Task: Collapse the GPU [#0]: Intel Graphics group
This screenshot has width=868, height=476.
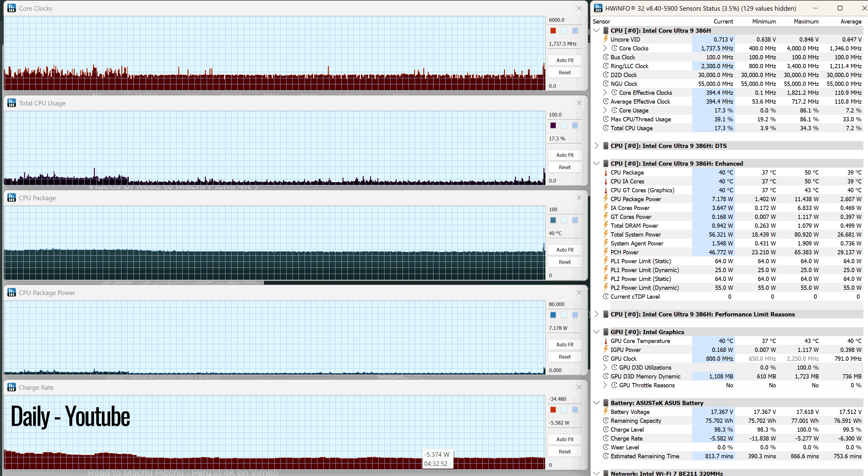Action: [x=596, y=332]
